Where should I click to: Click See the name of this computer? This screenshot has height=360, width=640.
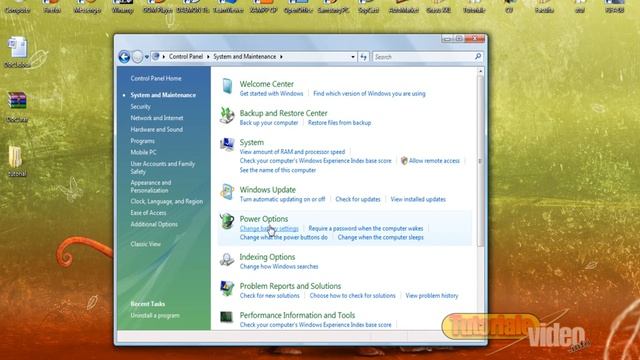pos(278,170)
